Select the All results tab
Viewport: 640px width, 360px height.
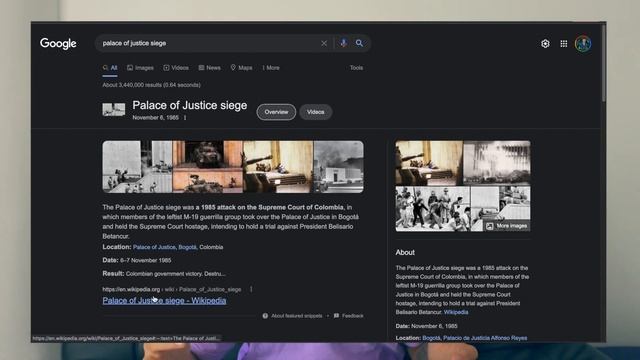pos(110,68)
